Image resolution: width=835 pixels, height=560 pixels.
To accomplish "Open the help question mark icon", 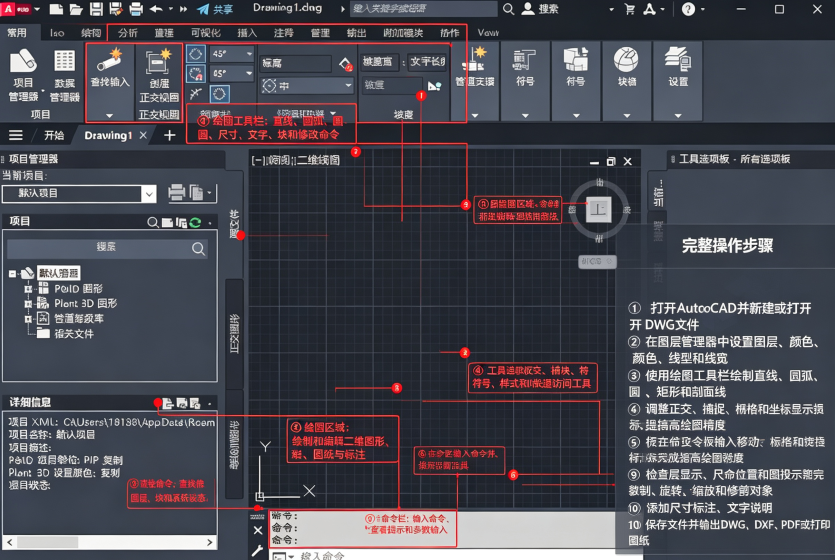I will 688,9.
